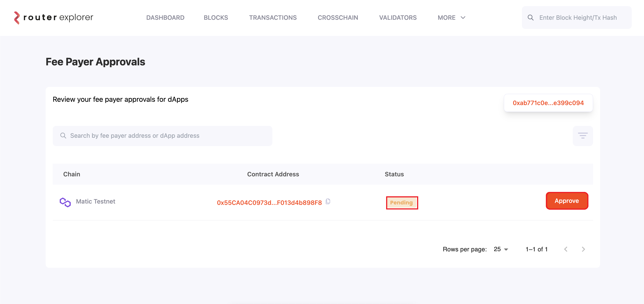644x304 pixels.
Task: Click the Router Explorer logo
Action: pyautogui.click(x=54, y=18)
